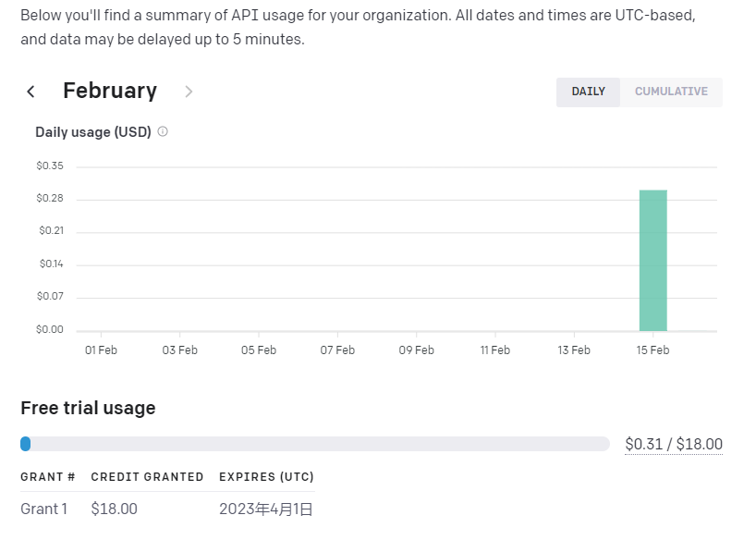The width and height of the screenshot is (756, 540).
Task: Click the $18.00 credit granted value
Action: [114, 509]
